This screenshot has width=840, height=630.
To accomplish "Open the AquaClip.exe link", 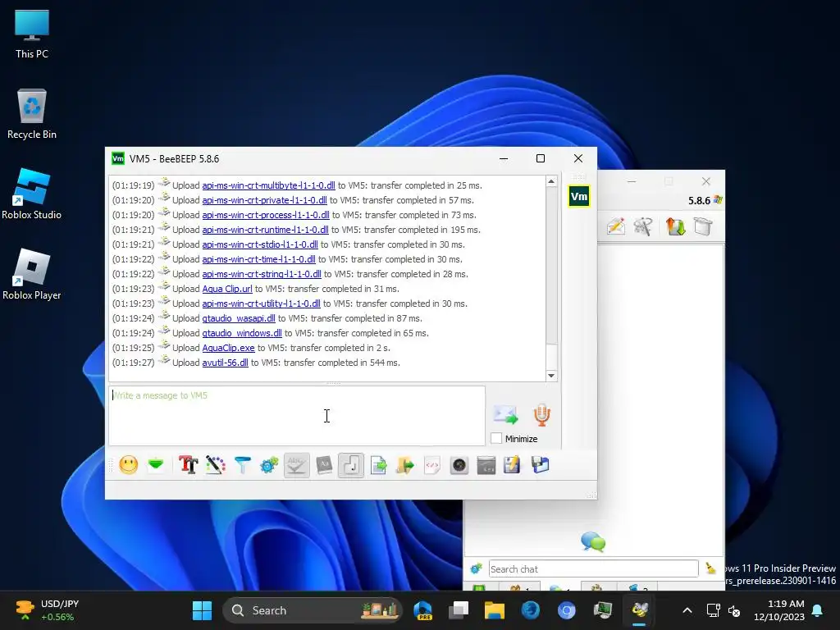I will click(x=228, y=348).
